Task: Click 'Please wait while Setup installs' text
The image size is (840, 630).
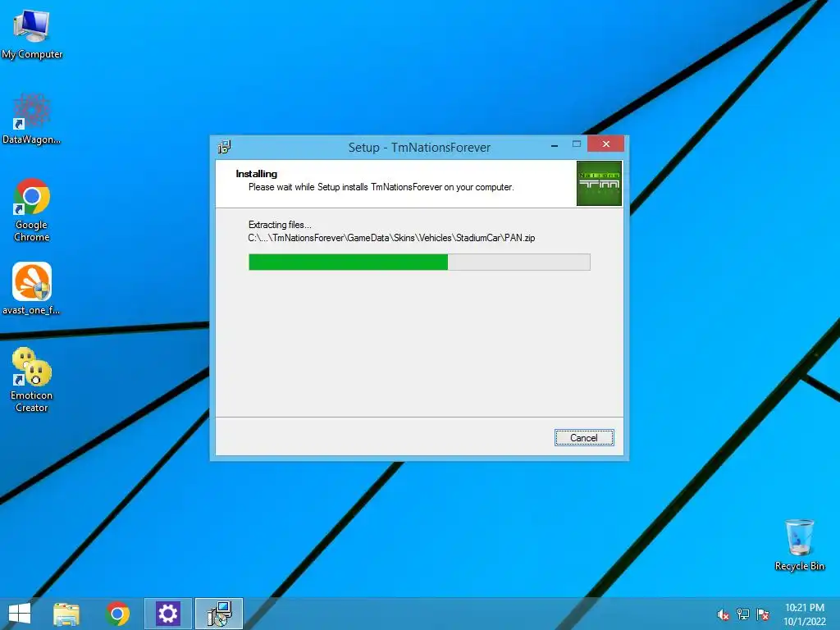Action: point(381,187)
